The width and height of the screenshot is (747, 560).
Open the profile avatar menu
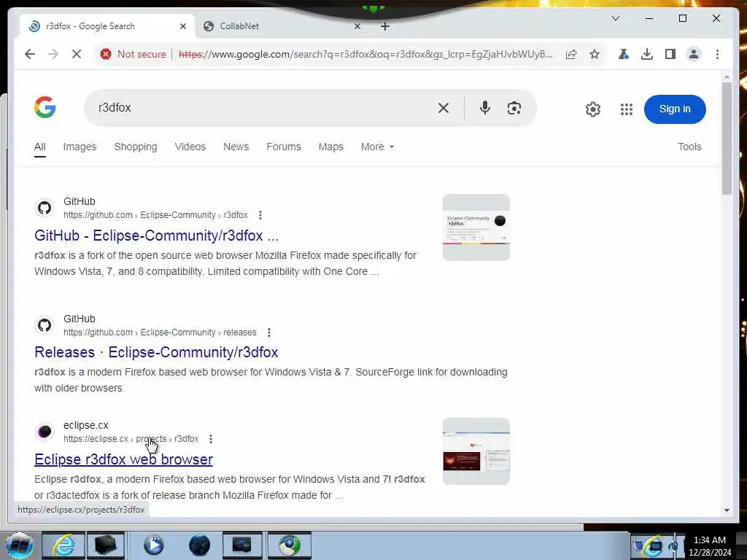click(x=694, y=54)
